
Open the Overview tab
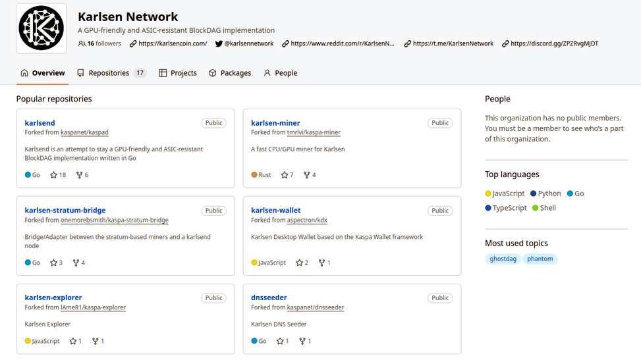click(x=43, y=73)
